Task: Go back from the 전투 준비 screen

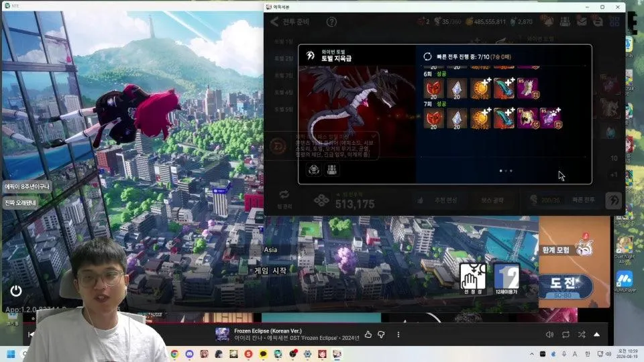Action: point(274,21)
